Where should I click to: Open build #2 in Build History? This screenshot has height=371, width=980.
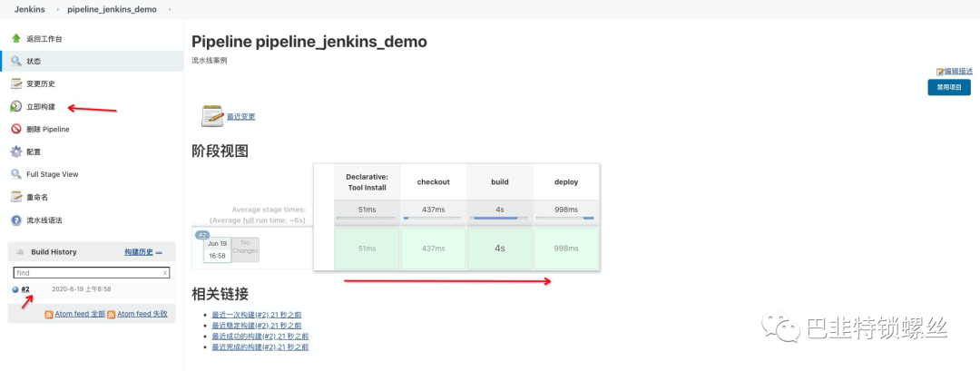pyautogui.click(x=25, y=289)
